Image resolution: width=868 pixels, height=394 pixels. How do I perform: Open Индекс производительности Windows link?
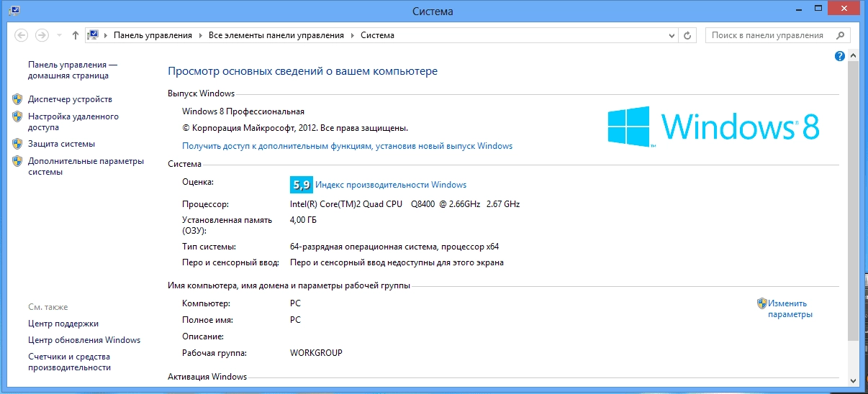point(391,185)
